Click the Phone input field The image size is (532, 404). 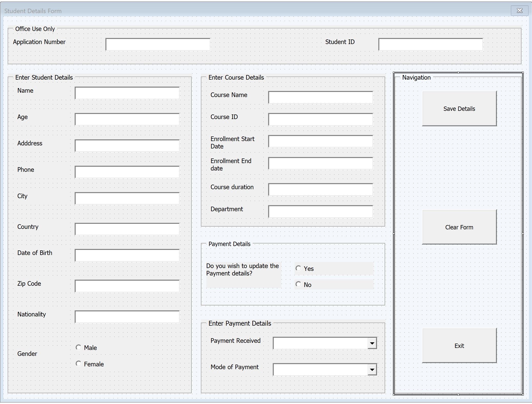127,170
